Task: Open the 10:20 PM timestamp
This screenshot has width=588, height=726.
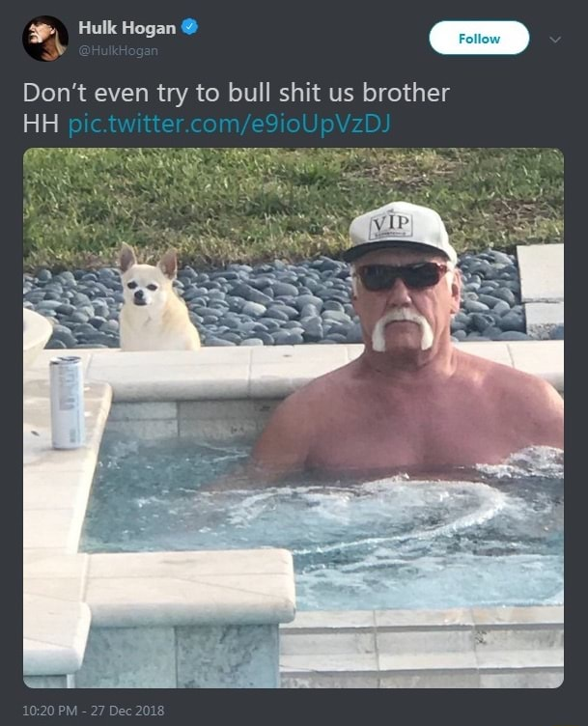Action: tap(50, 711)
